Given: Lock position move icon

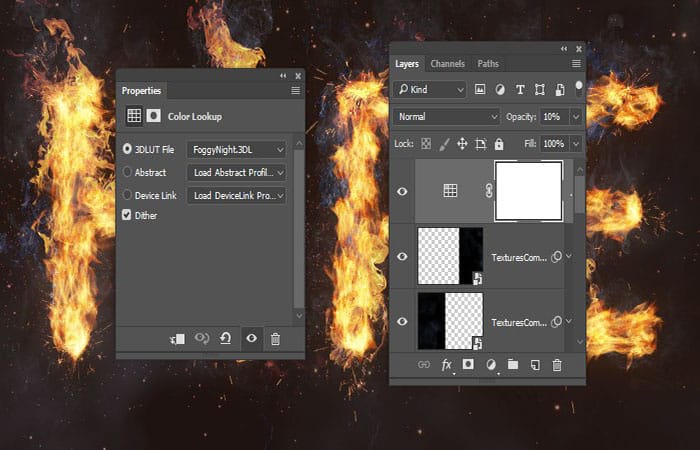Looking at the screenshot, I should (x=462, y=144).
